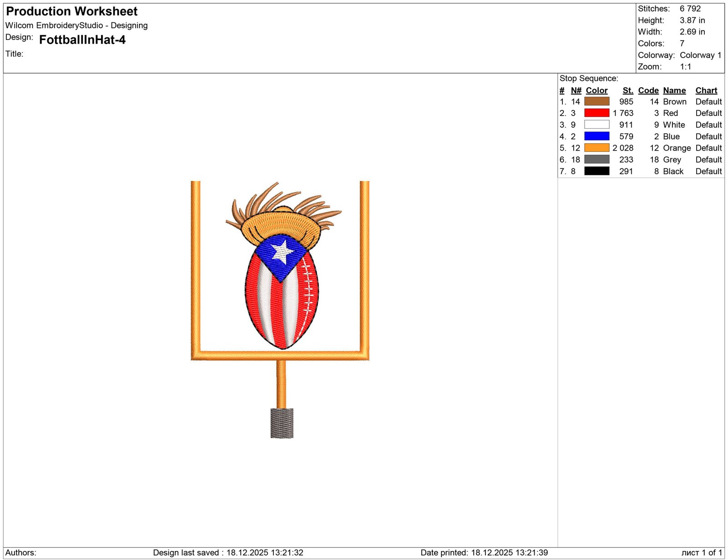The image size is (728, 560).
Task: Choose the Grey color swatch
Action: pos(596,159)
